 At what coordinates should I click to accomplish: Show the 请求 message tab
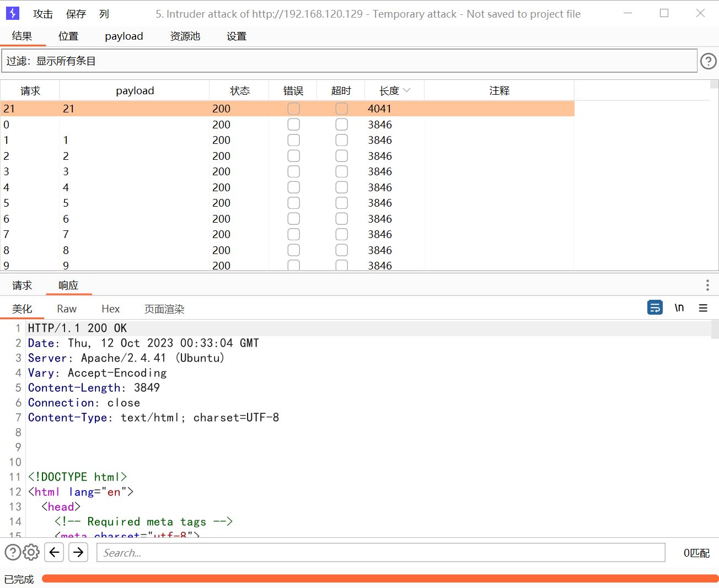tap(23, 285)
